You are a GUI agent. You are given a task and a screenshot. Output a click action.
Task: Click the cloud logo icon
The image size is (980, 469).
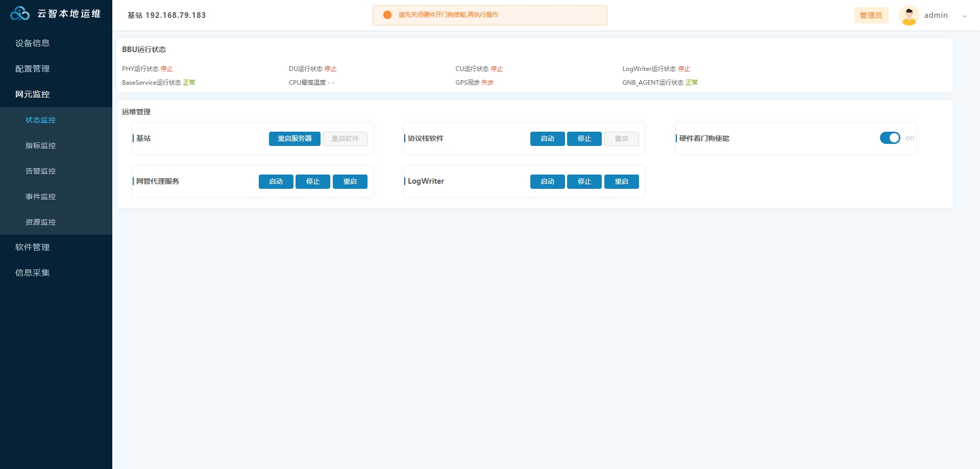(20, 14)
